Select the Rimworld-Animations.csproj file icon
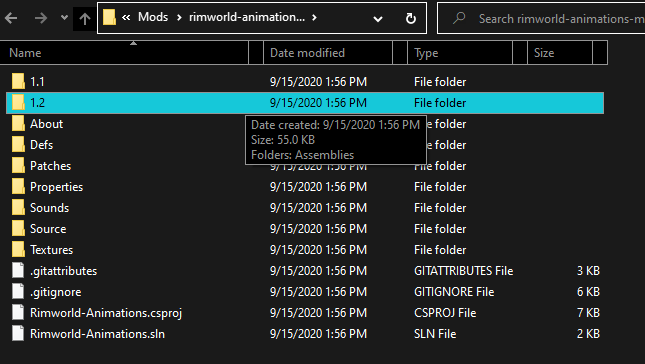This screenshot has height=364, width=645. tap(18, 312)
